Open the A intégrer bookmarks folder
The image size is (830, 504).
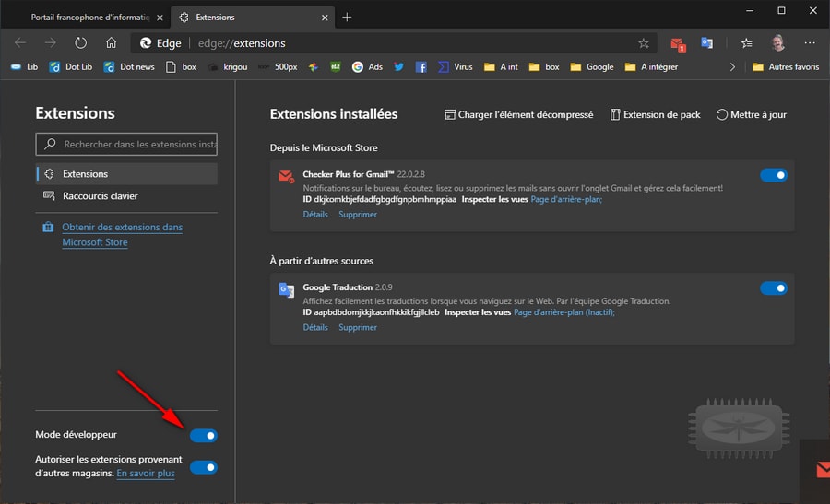coord(651,66)
